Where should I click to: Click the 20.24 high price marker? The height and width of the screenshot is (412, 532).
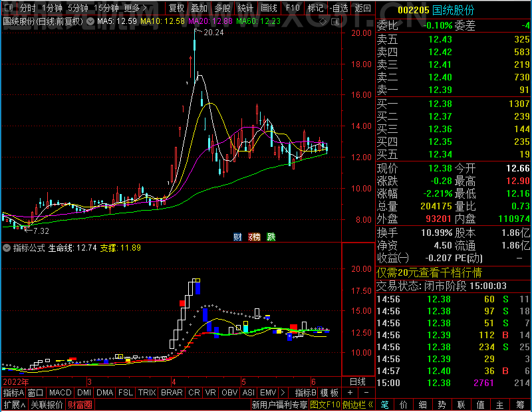(x=213, y=32)
